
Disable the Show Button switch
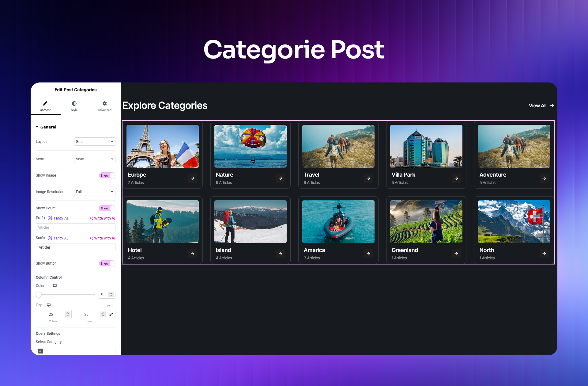(107, 263)
